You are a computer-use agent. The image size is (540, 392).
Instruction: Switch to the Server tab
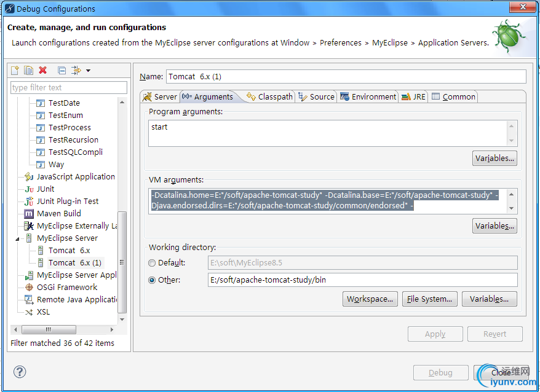click(160, 96)
